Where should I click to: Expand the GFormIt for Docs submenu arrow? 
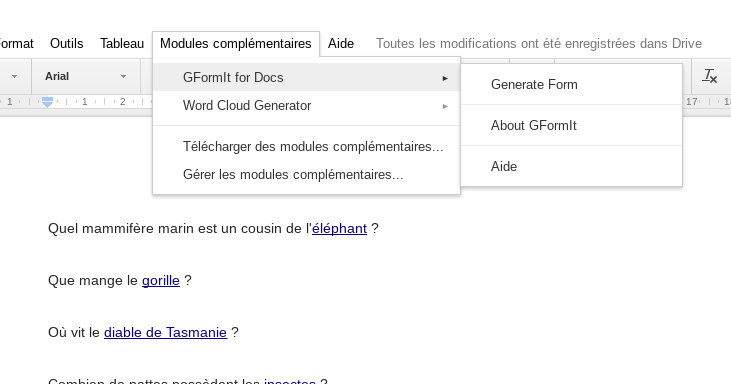(445, 78)
